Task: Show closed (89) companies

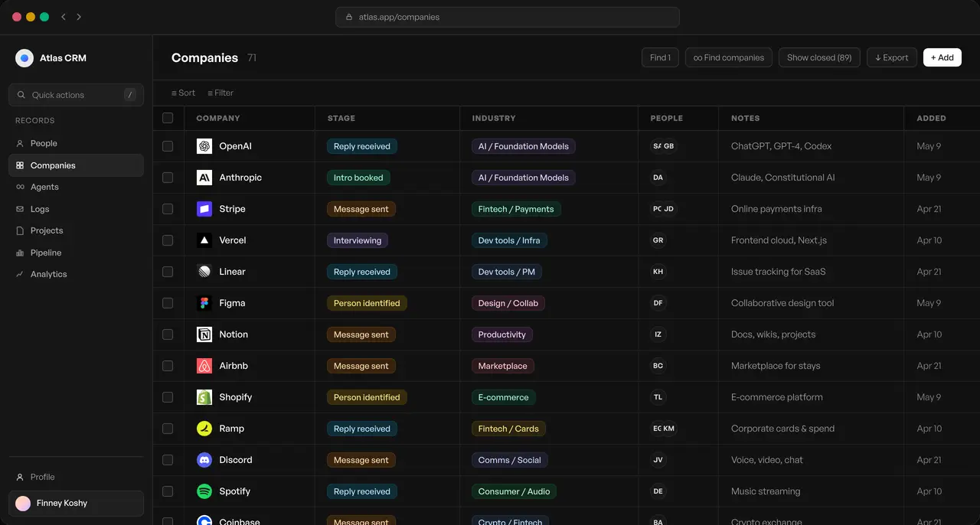Action: coord(819,57)
